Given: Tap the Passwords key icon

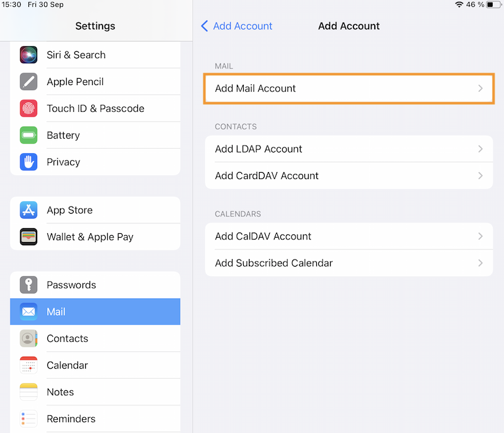Looking at the screenshot, I should coord(28,285).
